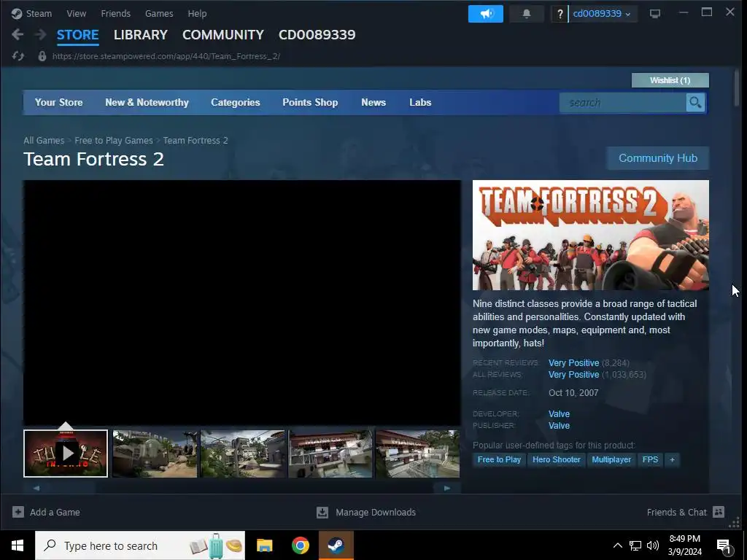Click the question mark help icon
The height and width of the screenshot is (560, 747).
pyautogui.click(x=560, y=14)
